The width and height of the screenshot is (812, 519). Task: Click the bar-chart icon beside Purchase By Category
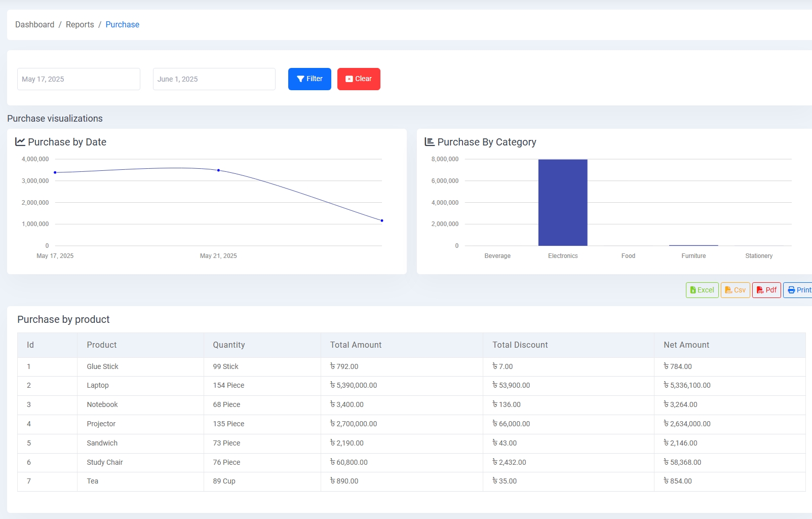click(429, 142)
